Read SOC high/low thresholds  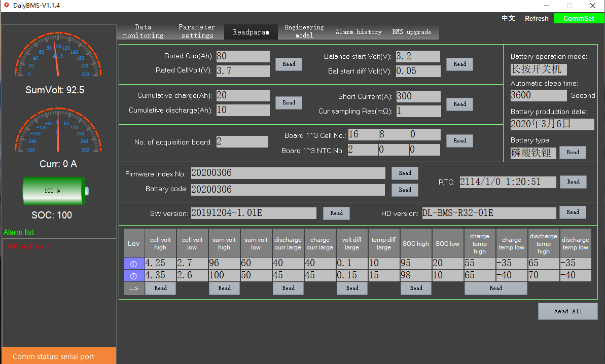coord(416,288)
